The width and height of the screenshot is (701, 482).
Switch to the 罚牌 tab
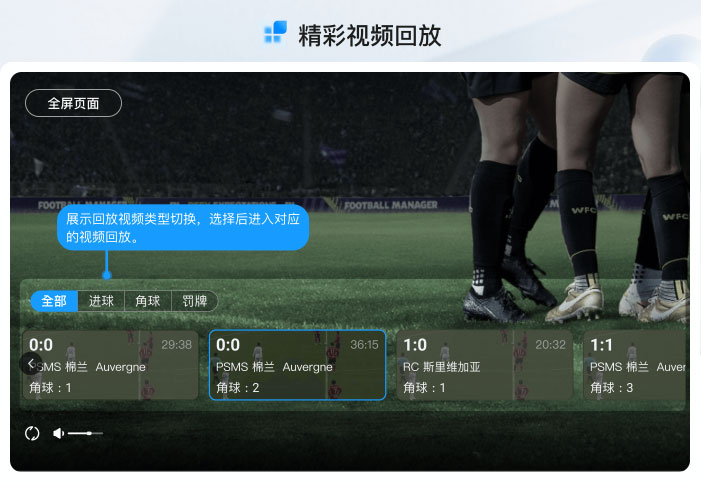194,301
